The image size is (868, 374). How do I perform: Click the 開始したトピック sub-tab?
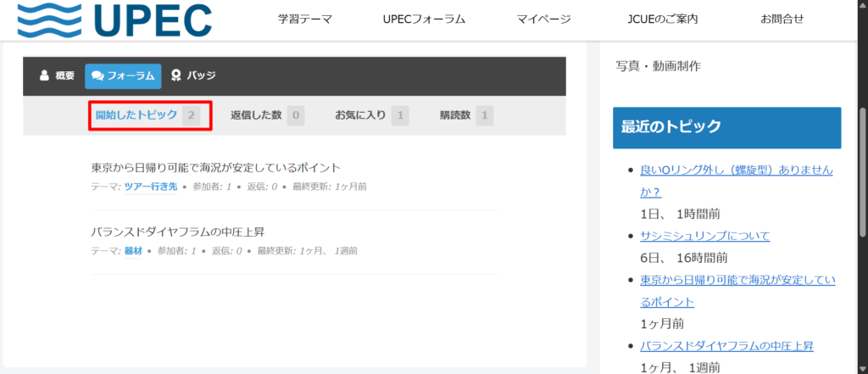(136, 114)
